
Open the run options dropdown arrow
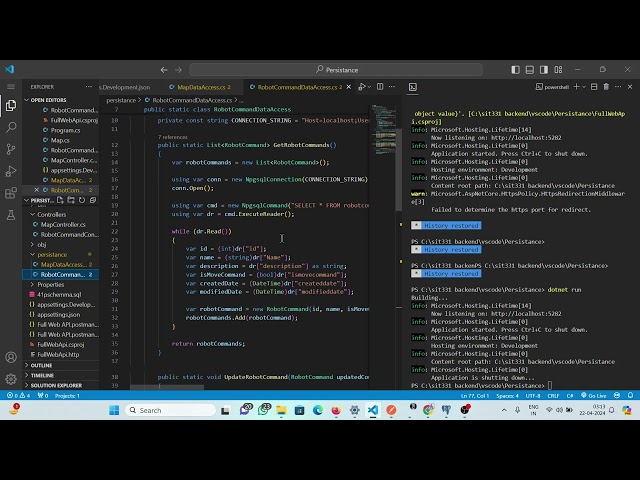[x=369, y=87]
